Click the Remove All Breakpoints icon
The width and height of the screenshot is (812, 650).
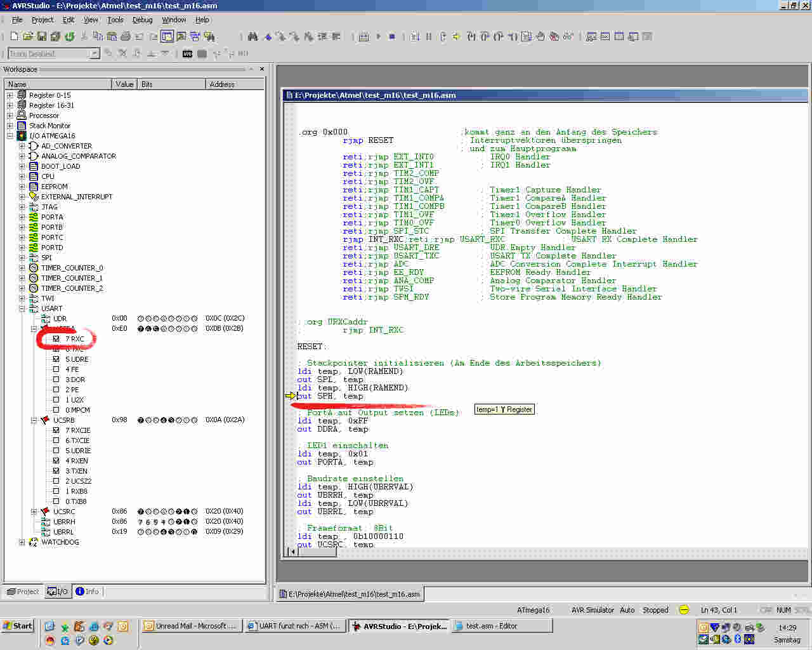pos(554,37)
